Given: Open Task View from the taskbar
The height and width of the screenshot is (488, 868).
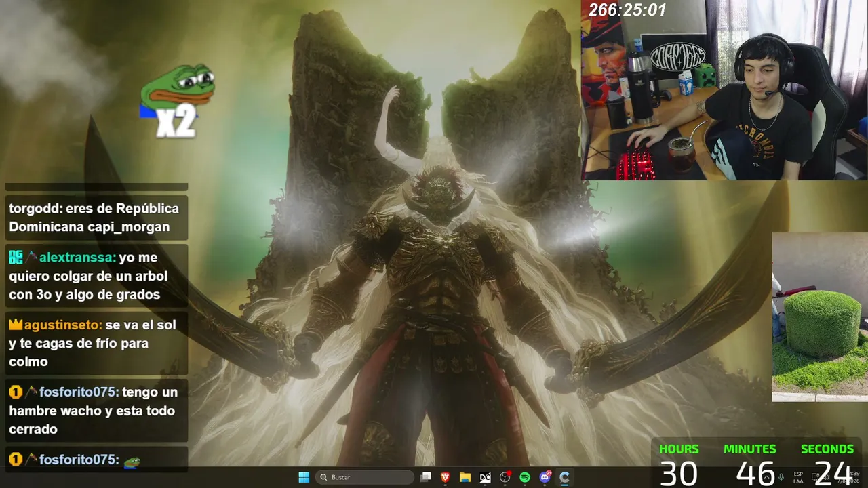Looking at the screenshot, I should point(426,477).
